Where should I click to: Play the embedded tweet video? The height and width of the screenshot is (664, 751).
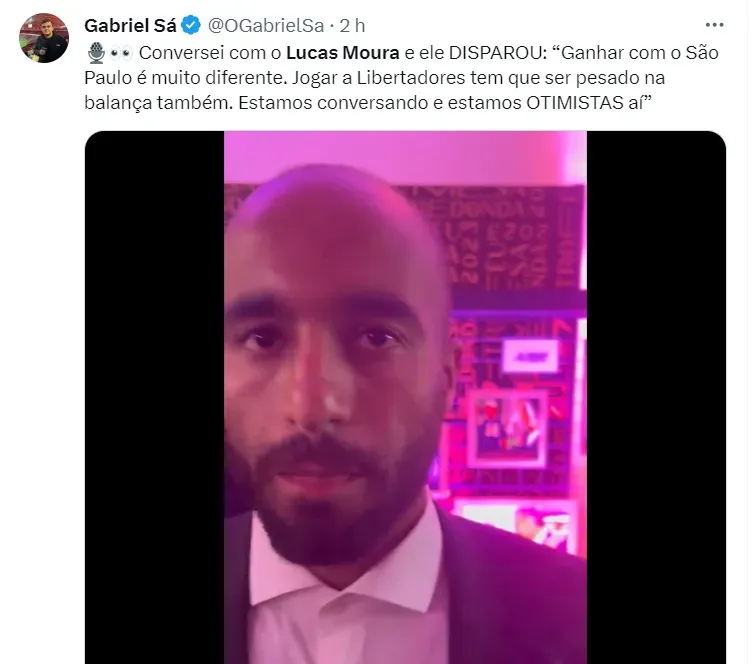405,397
